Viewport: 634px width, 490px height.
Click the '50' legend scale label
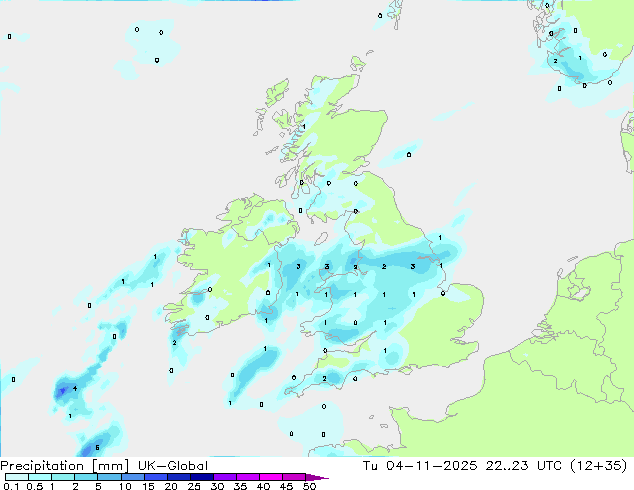click(310, 486)
